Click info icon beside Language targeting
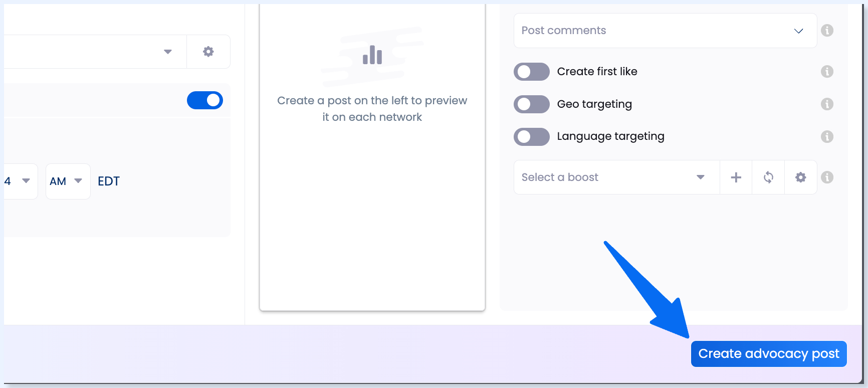The image size is (868, 388). (x=827, y=137)
